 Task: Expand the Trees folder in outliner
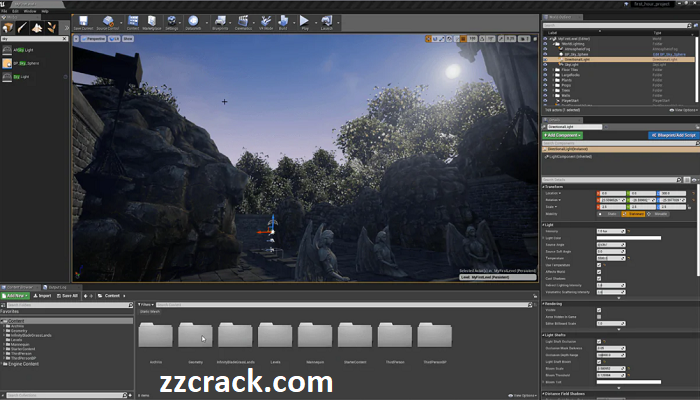554,90
